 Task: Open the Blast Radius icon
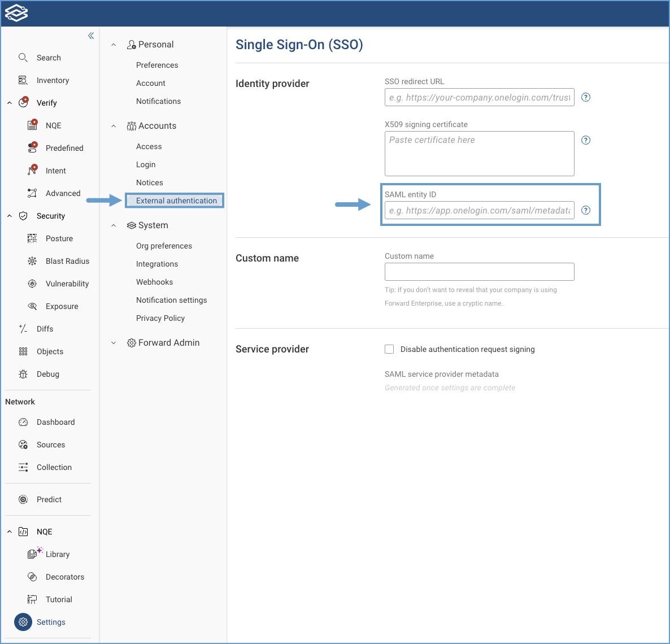pos(32,260)
